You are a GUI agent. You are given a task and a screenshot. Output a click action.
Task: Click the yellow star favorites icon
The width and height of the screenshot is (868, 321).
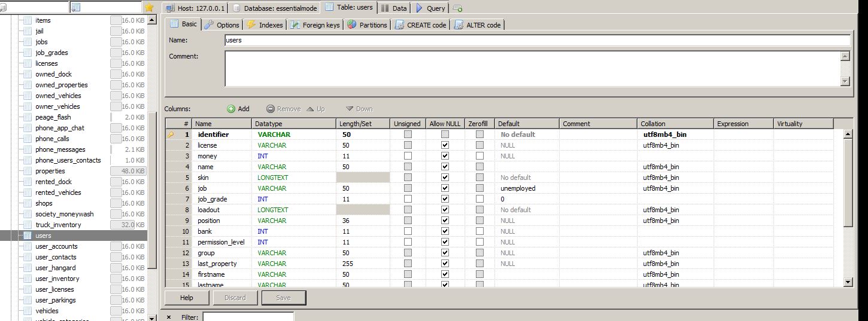[x=149, y=7]
